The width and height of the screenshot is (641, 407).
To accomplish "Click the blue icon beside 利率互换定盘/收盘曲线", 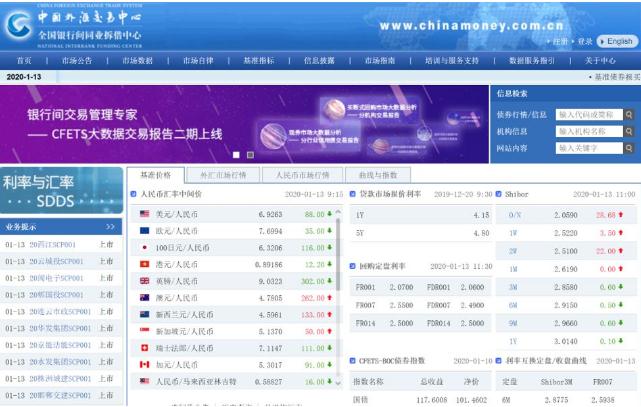I will coord(498,360).
